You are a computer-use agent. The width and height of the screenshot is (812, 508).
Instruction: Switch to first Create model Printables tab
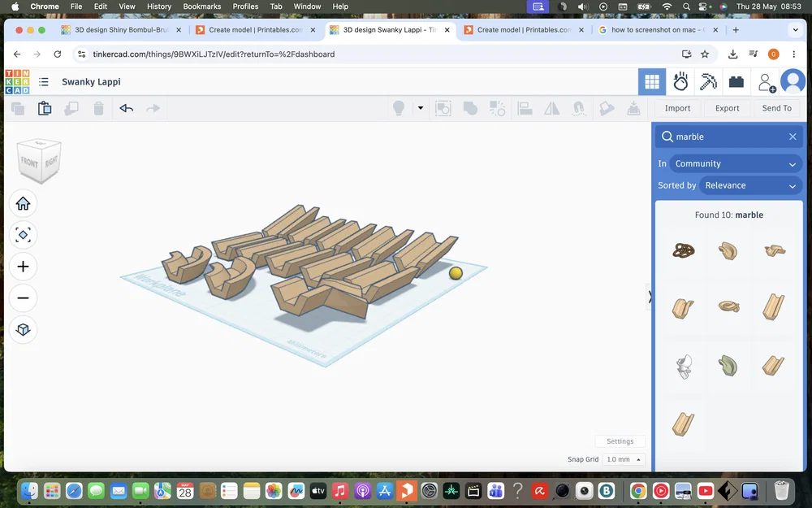(x=256, y=30)
